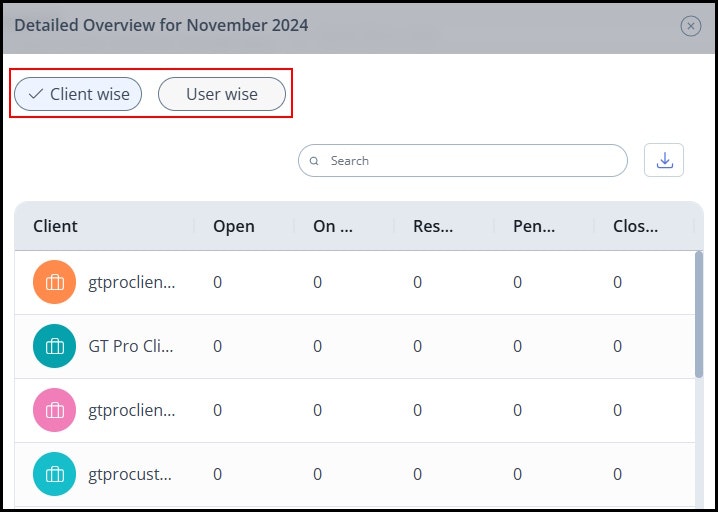The image size is (718, 512).
Task: Click the vertical table scrollbar
Action: coord(699,314)
